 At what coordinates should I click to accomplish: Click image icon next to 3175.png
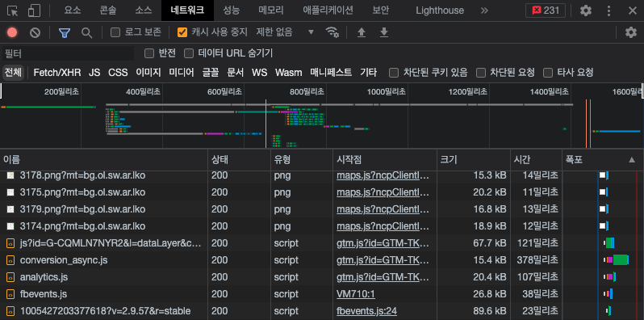(11, 192)
